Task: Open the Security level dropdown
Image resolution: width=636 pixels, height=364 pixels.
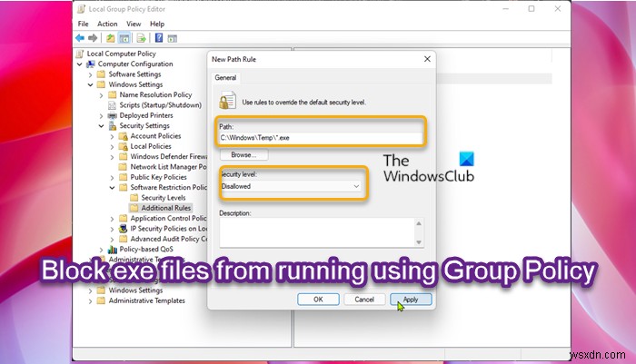Action: (291, 186)
